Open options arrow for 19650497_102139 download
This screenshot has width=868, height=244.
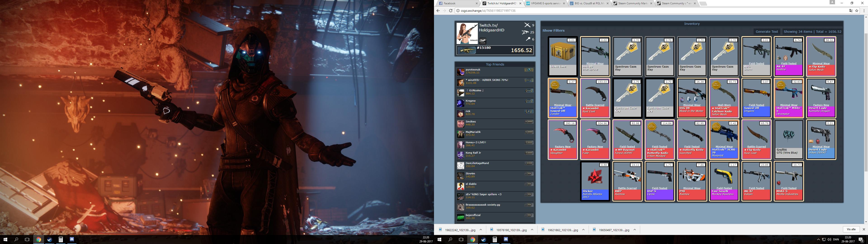point(634,230)
